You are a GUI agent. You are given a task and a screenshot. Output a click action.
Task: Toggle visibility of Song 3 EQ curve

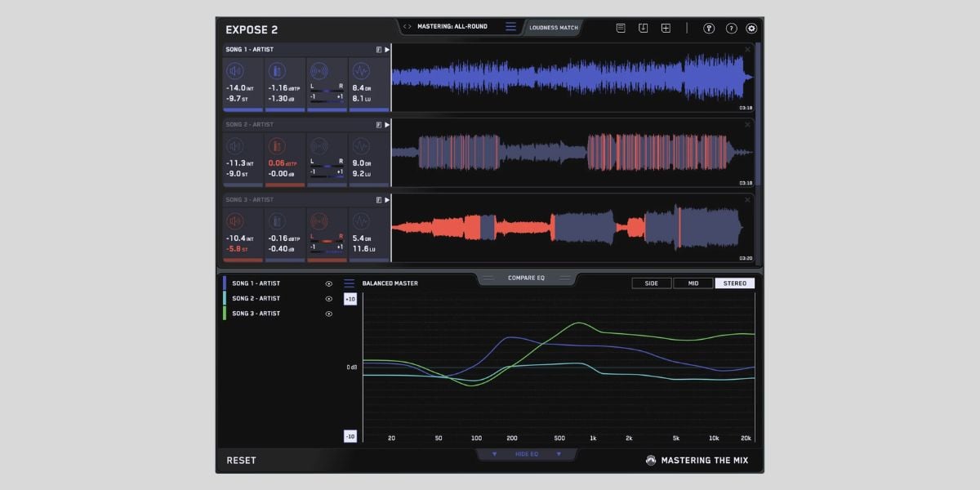click(329, 314)
